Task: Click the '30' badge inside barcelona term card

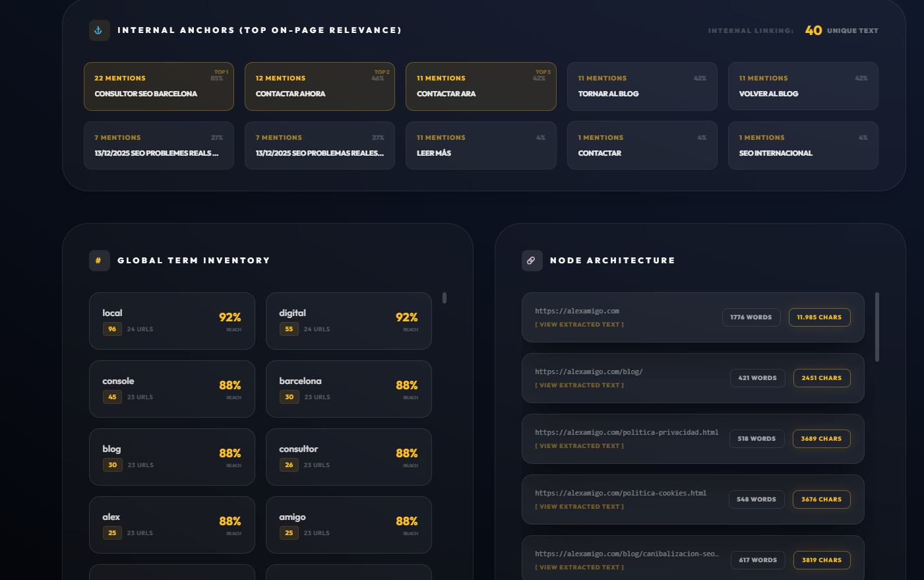Action: 289,397
